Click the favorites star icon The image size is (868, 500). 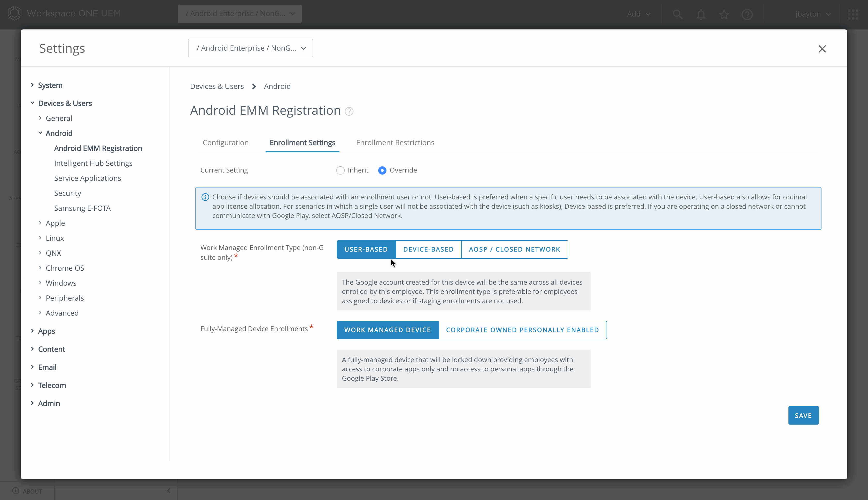coord(723,14)
